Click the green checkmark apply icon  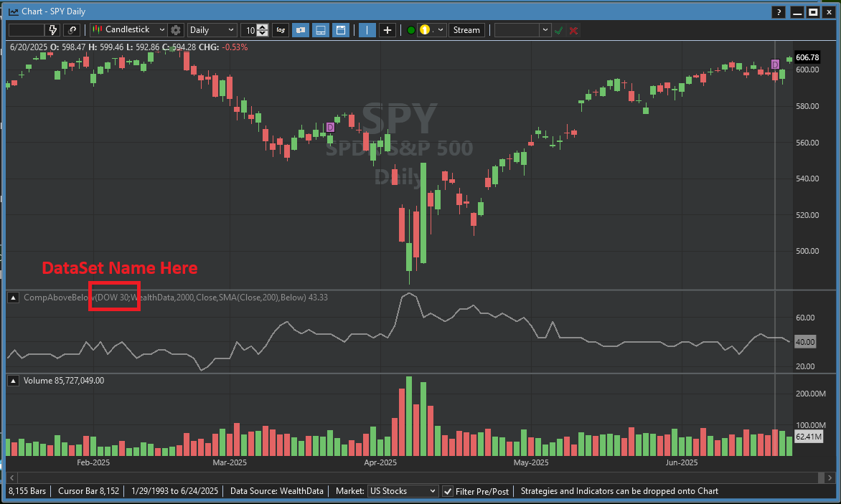[559, 30]
